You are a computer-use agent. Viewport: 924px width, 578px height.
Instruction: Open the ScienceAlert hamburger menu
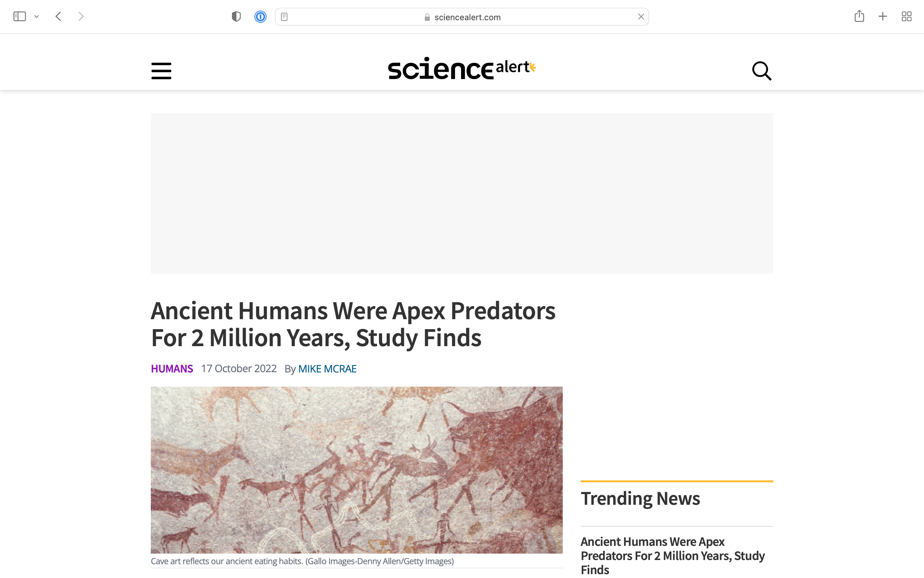click(161, 71)
